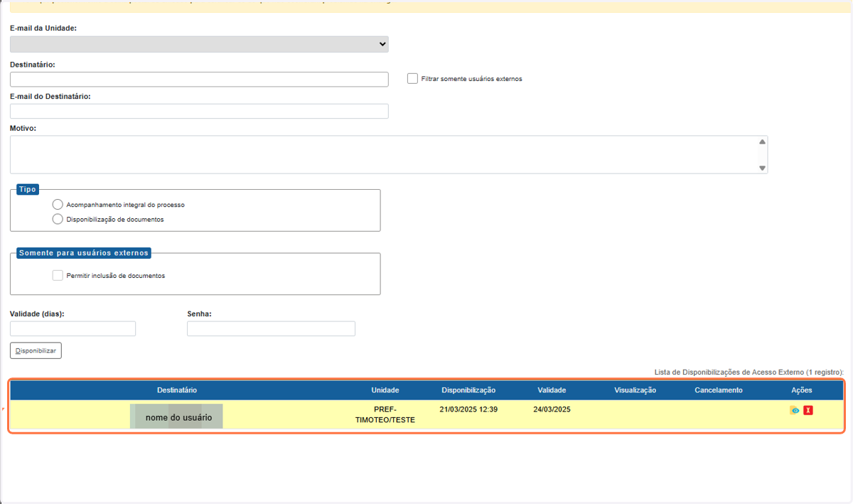Viewport: 853px width, 504px height.
Task: Click the validity date 24/03/2025
Action: 552,409
